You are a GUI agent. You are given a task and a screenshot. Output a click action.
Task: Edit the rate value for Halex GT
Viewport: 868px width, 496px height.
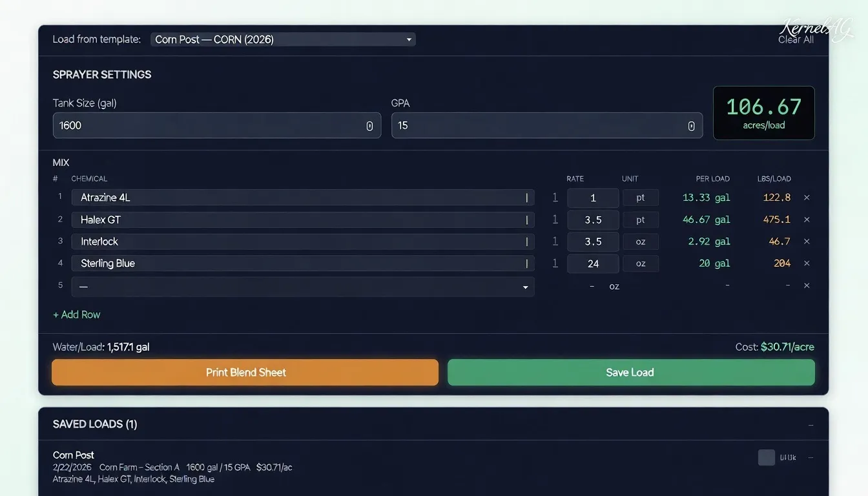click(592, 220)
